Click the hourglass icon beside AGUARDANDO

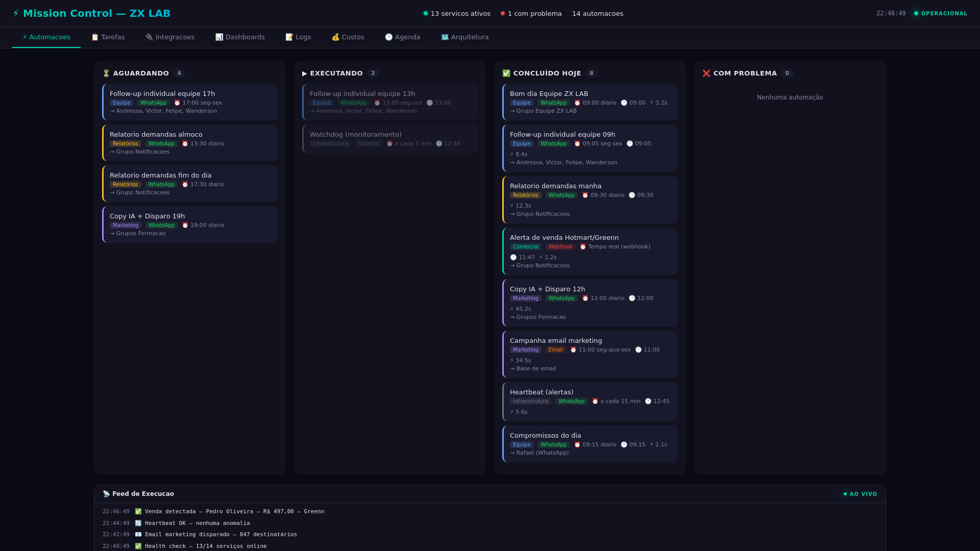tap(106, 73)
